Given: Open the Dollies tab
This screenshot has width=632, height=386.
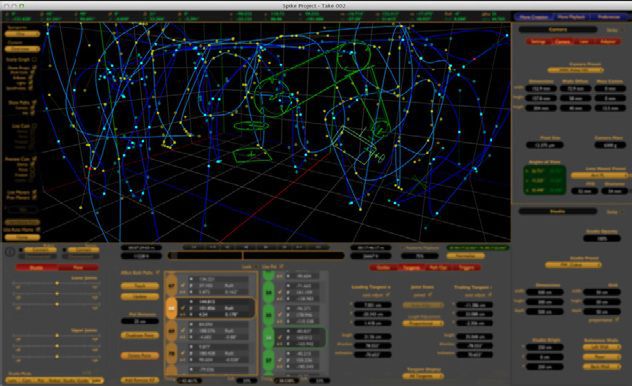Looking at the screenshot, I should point(383,268).
